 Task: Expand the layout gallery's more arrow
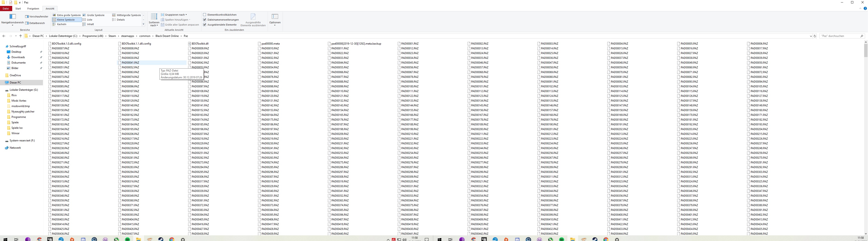pos(144,24)
